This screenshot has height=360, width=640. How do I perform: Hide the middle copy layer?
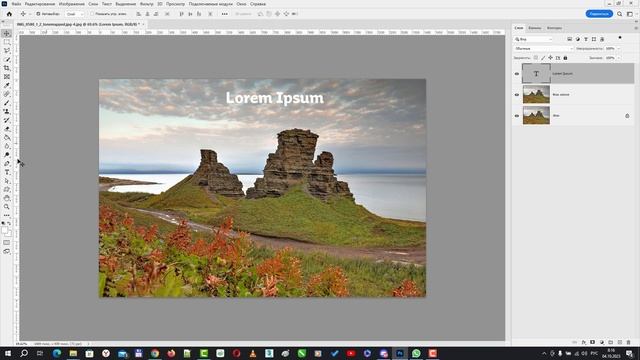517,95
